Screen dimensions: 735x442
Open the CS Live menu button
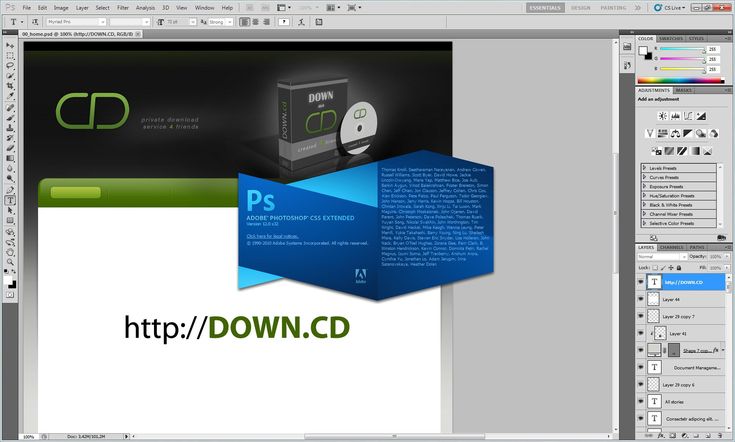tap(670, 7)
